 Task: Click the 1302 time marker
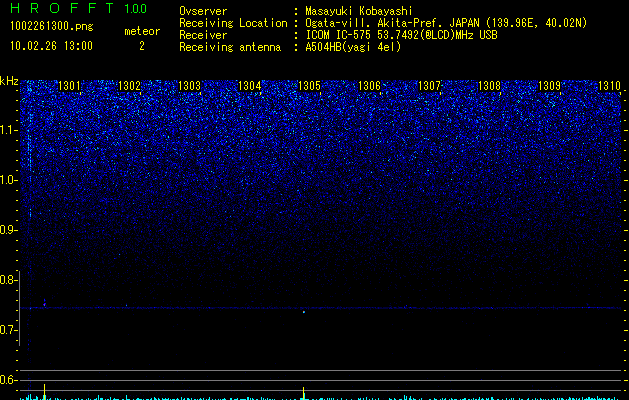[130, 86]
